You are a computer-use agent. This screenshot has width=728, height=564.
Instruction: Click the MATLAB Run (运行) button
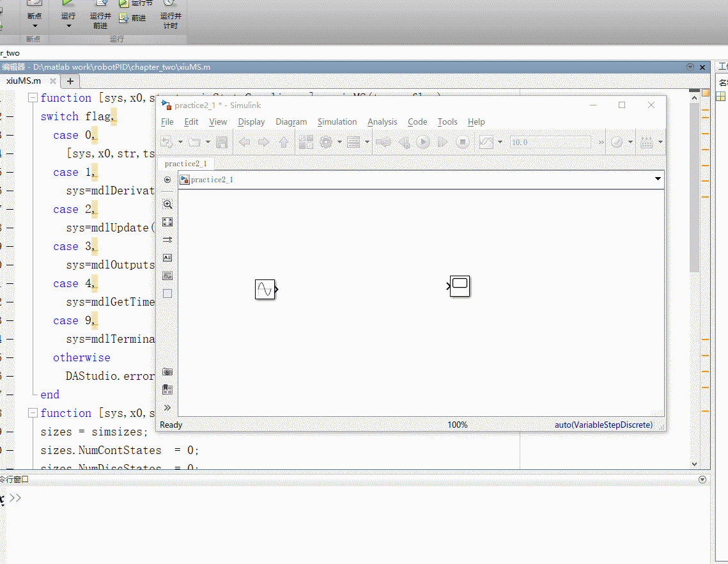[x=68, y=13]
